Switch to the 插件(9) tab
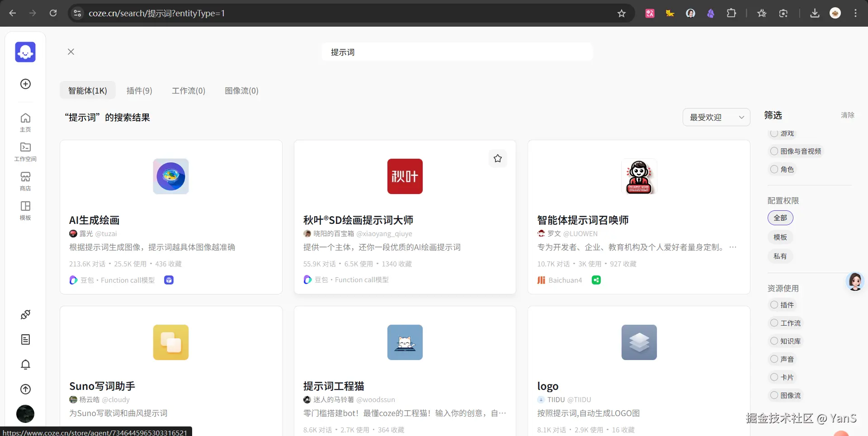 click(x=139, y=90)
